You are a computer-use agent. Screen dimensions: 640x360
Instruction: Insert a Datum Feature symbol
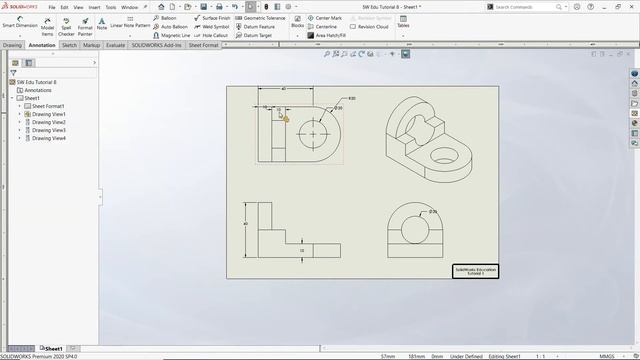pyautogui.click(x=255, y=27)
